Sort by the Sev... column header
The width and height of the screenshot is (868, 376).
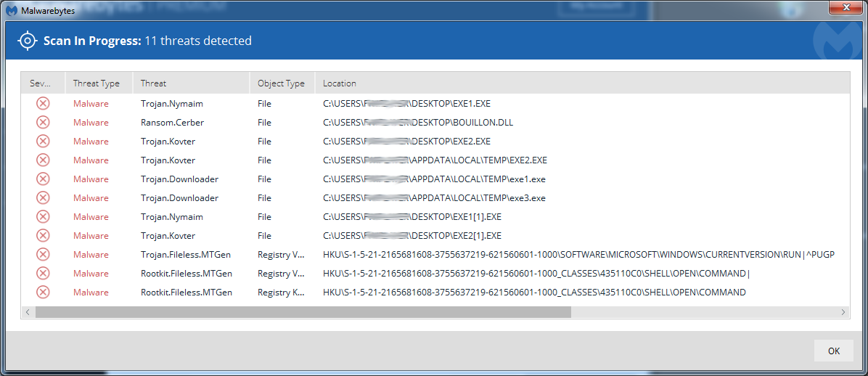(x=43, y=83)
